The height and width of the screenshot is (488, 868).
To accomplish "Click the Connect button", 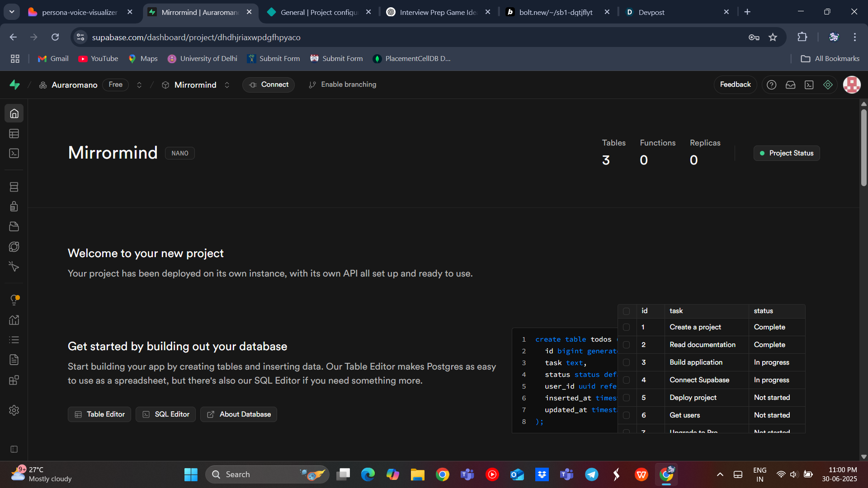I will point(269,85).
